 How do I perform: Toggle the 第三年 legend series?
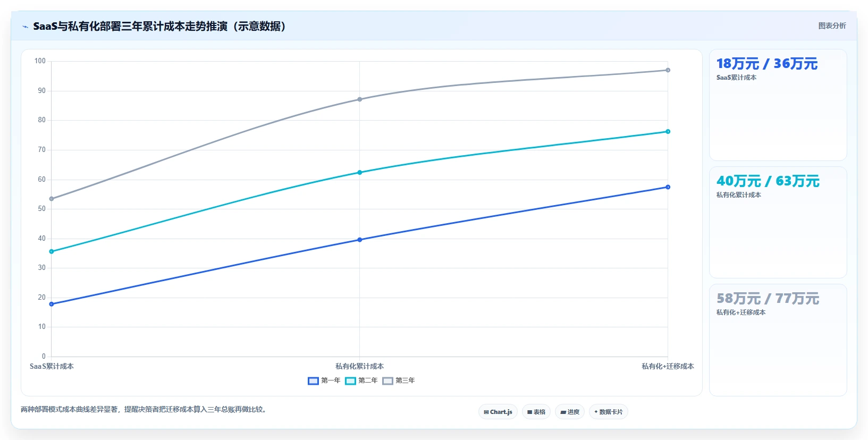pos(399,380)
